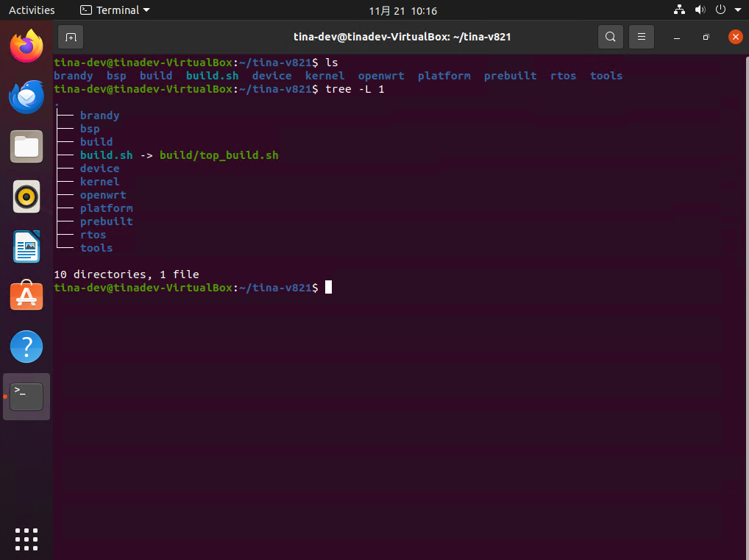Open the terminal hamburger menu
749x560 pixels.
coord(642,37)
